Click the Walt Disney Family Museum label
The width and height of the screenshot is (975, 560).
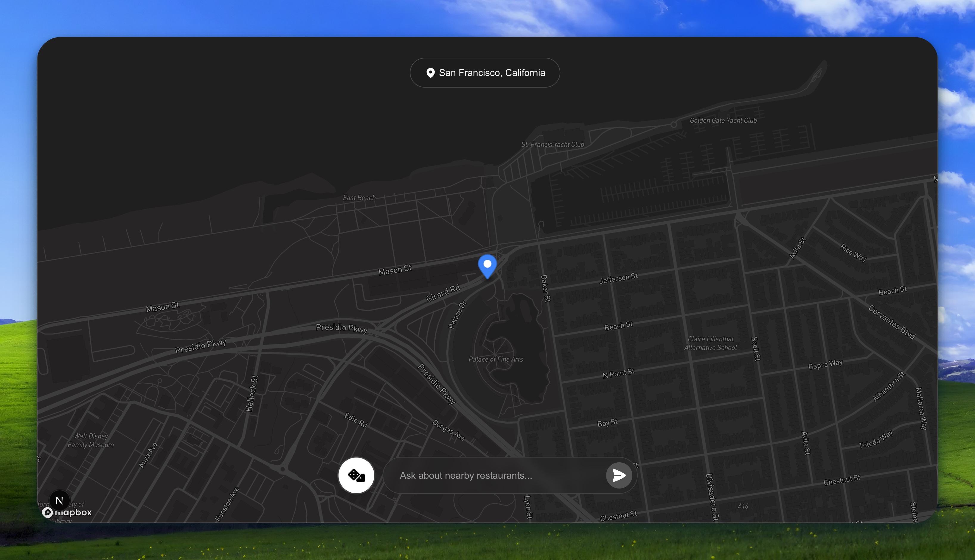point(91,440)
